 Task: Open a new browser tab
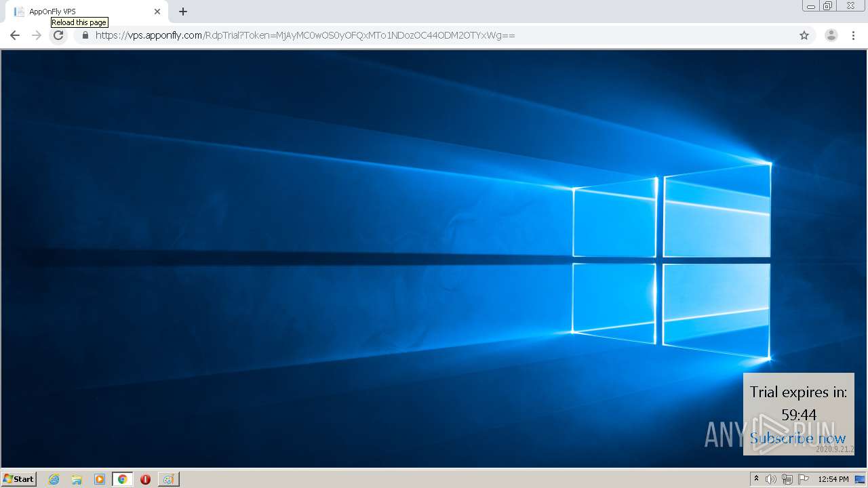coord(183,12)
